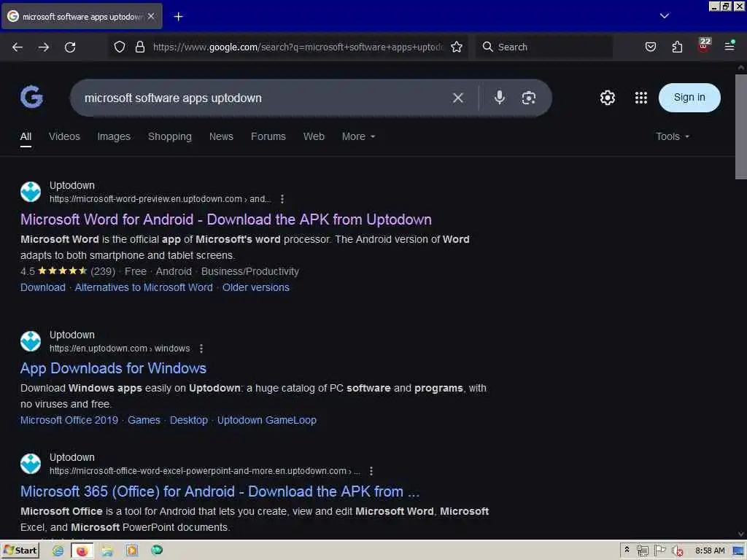Switch to the Web results tab
Screen dimensions: 747x560
[x=314, y=136]
